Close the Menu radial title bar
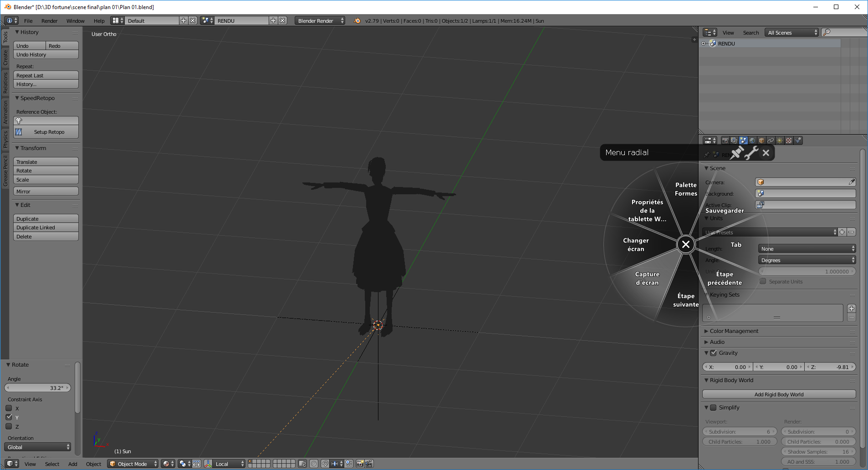Image resolution: width=868 pixels, height=470 pixels. pyautogui.click(x=766, y=153)
